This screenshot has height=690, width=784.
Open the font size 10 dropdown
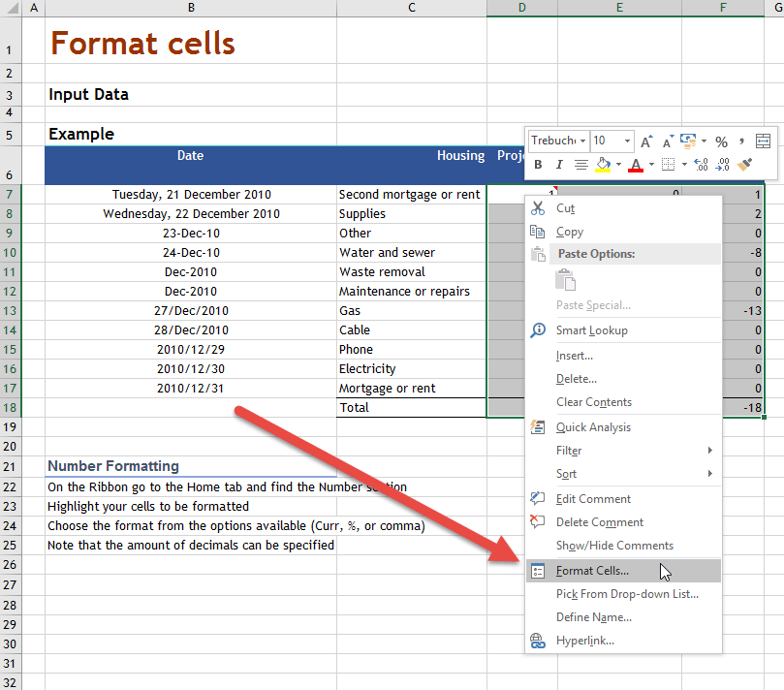point(627,141)
